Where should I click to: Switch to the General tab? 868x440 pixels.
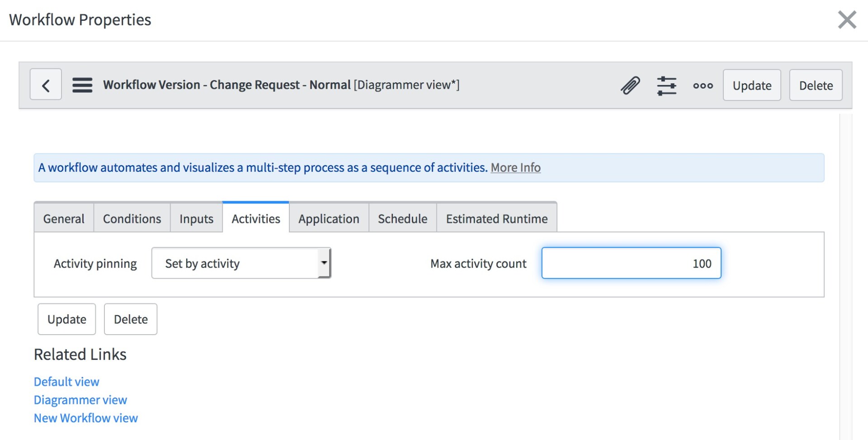[x=64, y=219]
